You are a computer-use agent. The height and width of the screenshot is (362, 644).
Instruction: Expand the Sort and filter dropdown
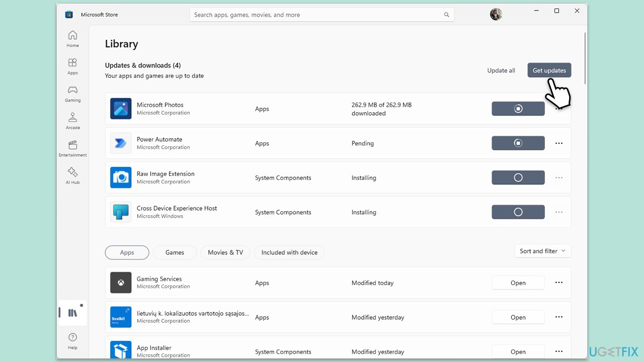click(x=543, y=251)
